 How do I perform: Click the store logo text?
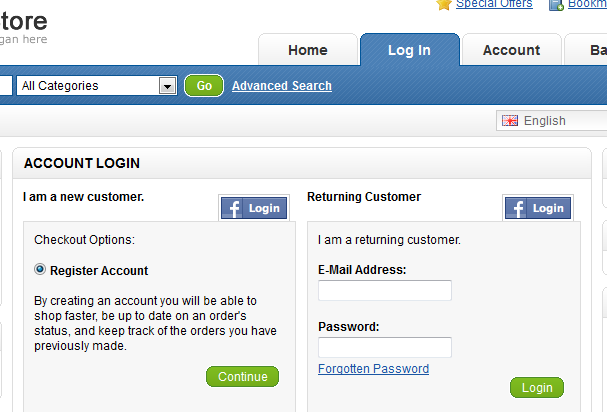[23, 21]
